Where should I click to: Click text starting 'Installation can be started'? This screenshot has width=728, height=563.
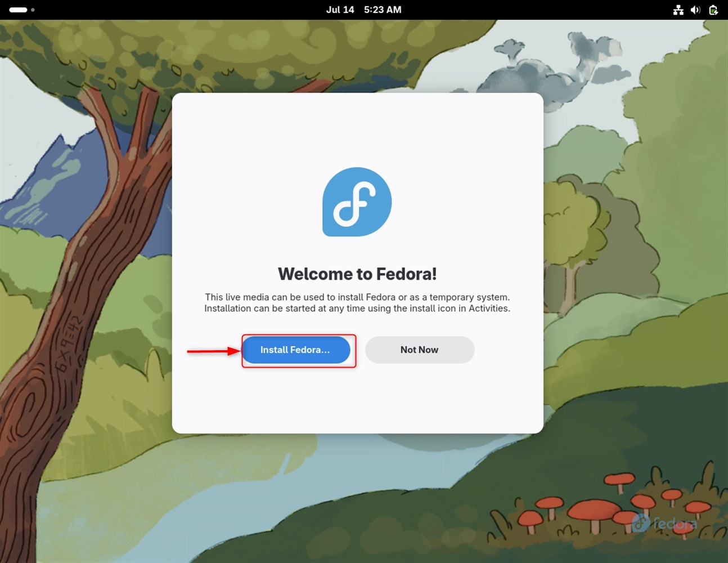[357, 308]
